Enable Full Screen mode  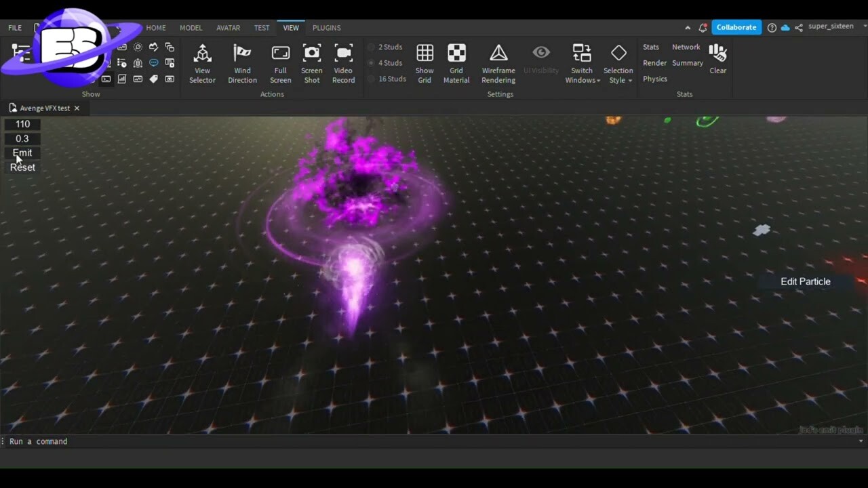pos(280,62)
